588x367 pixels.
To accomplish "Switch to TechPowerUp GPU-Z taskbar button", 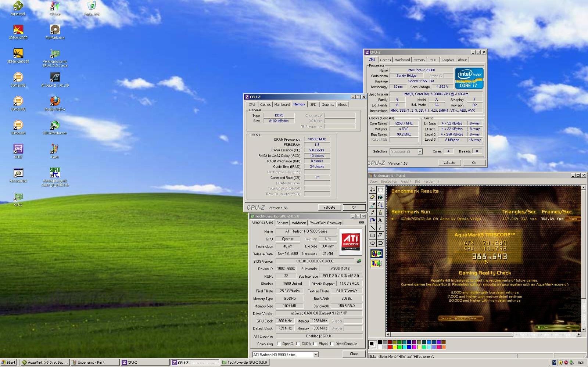I will 245,362.
